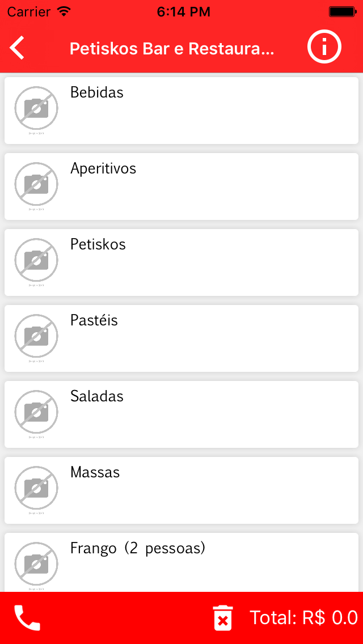
Task: Tap the Wi-Fi status bar icon
Action: pyautogui.click(x=64, y=11)
